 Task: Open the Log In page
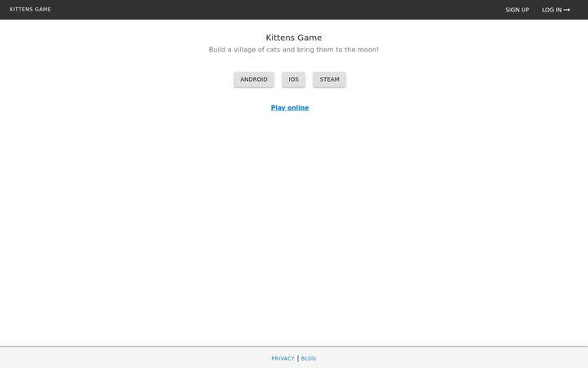(556, 10)
